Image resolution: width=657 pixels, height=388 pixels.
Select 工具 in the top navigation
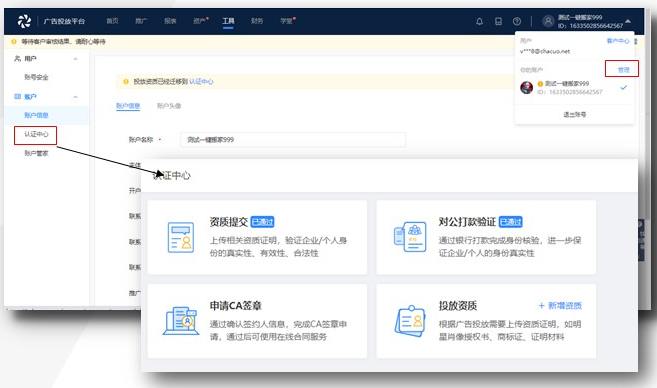228,21
